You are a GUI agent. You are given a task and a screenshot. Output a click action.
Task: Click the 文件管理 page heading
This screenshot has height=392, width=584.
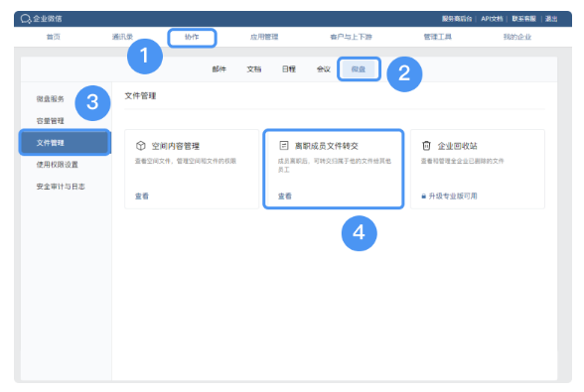(140, 96)
